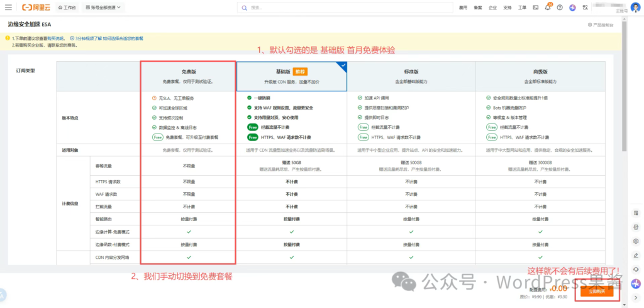Click the 适用对象 row header

pos(69,150)
